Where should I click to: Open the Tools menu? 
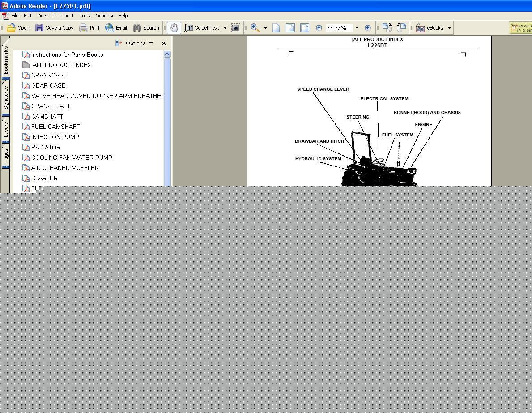coord(85,16)
